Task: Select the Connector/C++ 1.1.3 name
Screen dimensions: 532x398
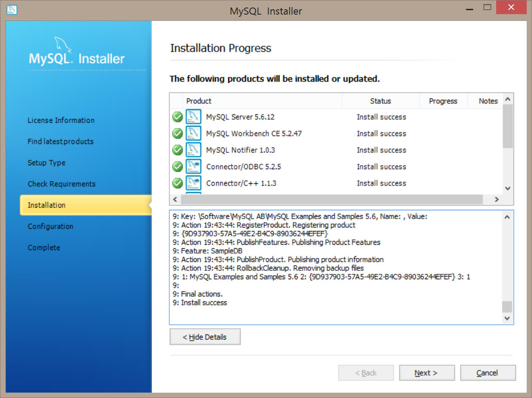Action: tap(241, 183)
